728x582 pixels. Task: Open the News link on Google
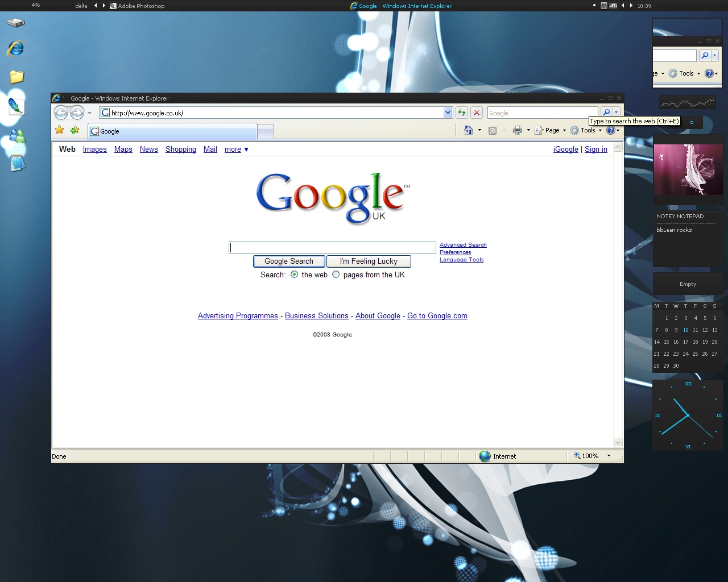(x=149, y=149)
